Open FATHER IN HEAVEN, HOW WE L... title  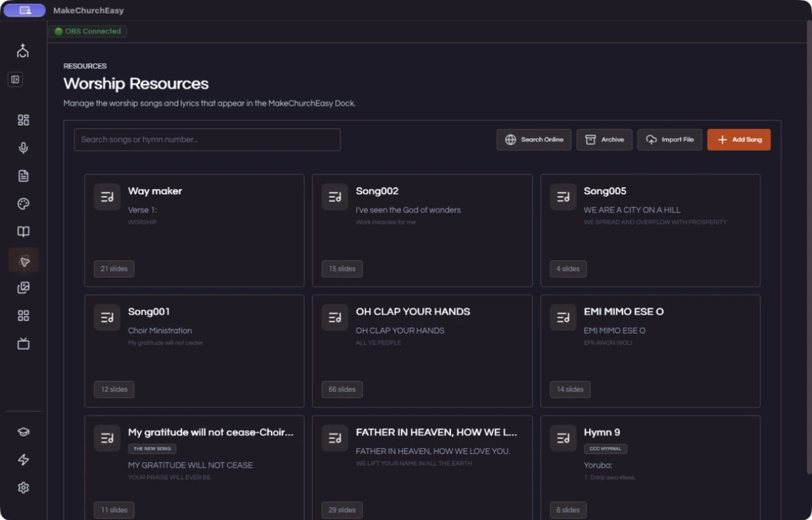click(436, 433)
